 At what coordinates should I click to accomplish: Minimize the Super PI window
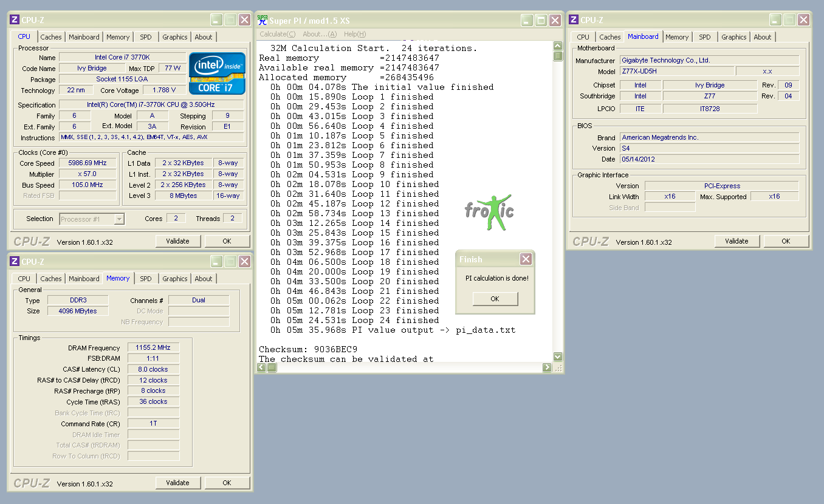(527, 20)
